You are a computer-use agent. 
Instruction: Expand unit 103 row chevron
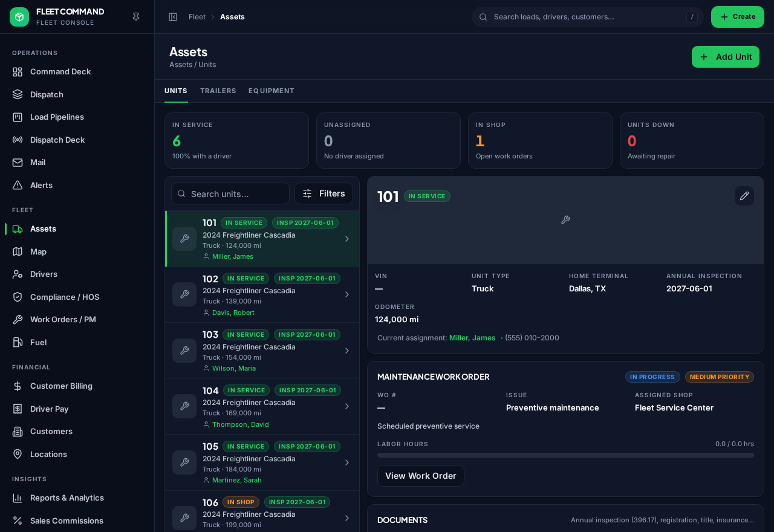(347, 351)
